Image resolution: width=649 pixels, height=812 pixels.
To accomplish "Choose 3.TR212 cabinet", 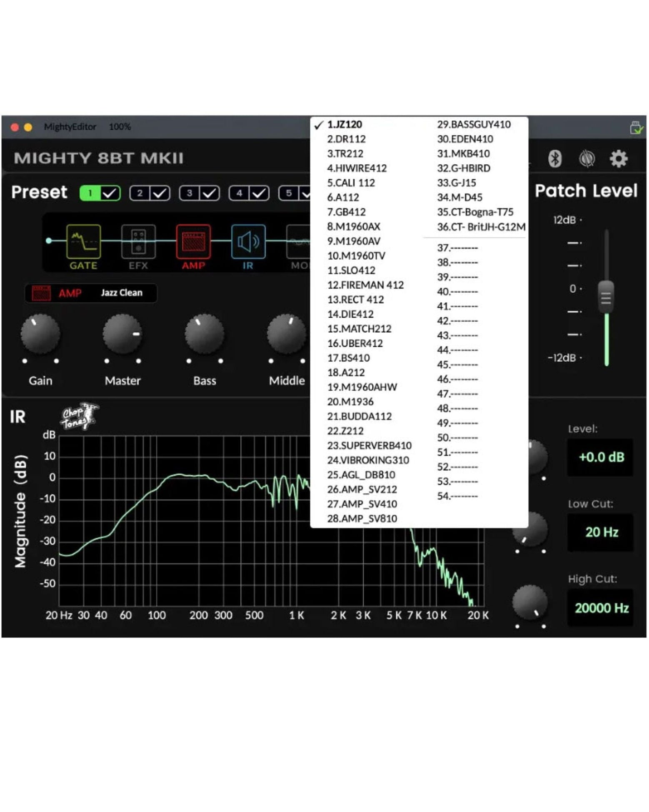I will click(x=345, y=154).
